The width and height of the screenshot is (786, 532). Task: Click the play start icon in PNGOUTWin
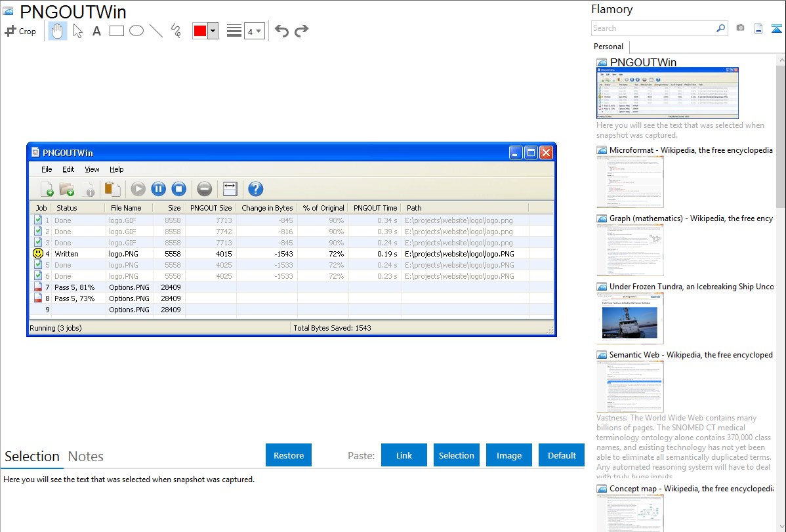(138, 189)
